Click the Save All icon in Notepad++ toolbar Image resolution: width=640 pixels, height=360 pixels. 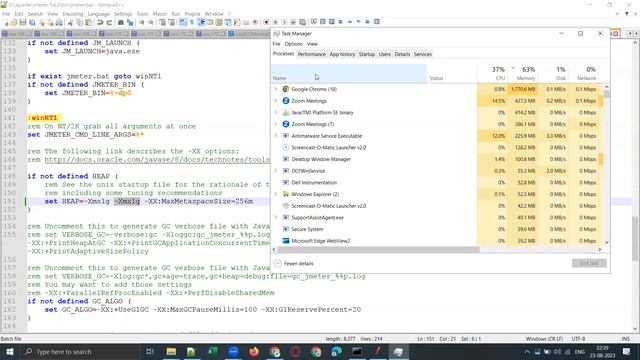[x=32, y=22]
